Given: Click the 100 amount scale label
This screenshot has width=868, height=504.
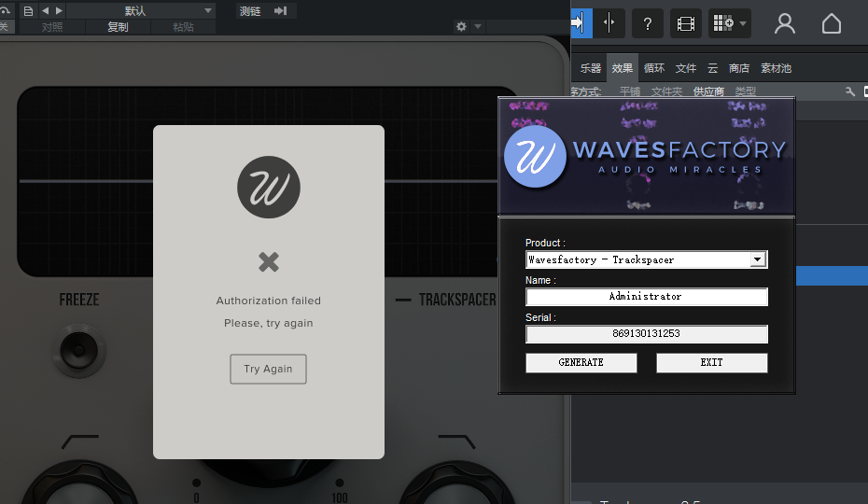Looking at the screenshot, I should pos(340,497).
